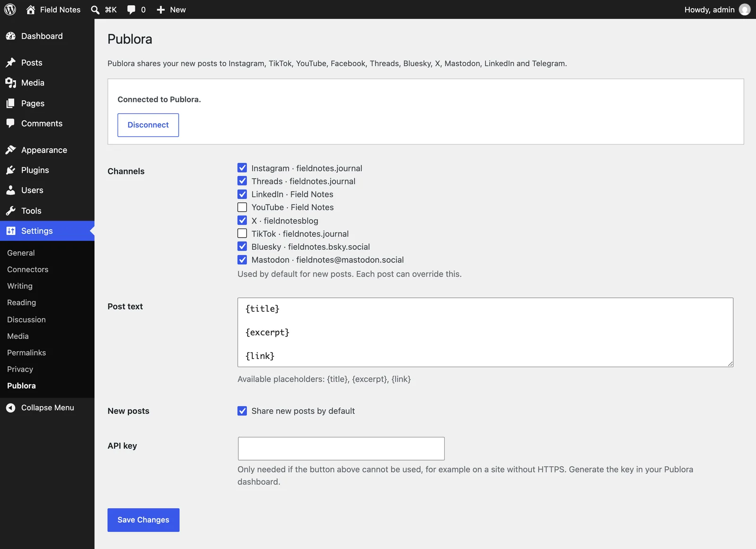756x549 pixels.
Task: Select the Publora settings submenu item
Action: coord(21,386)
